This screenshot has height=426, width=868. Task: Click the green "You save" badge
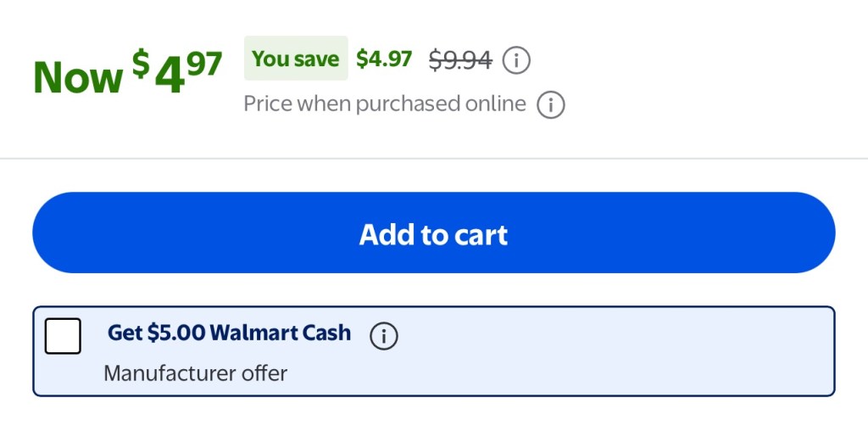click(x=296, y=59)
